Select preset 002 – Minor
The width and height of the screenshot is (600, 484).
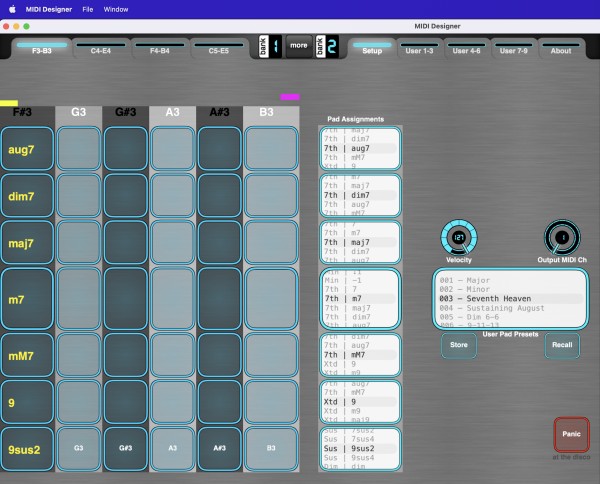click(x=510, y=289)
